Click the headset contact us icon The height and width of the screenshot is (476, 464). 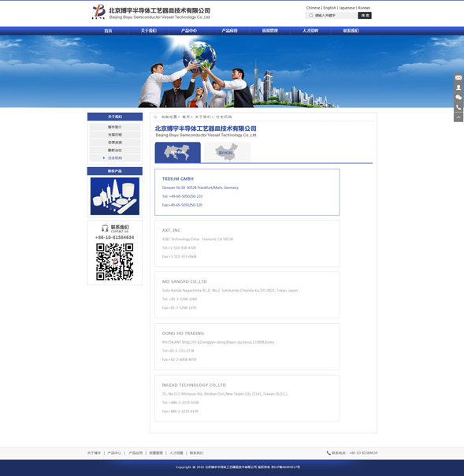click(x=105, y=229)
